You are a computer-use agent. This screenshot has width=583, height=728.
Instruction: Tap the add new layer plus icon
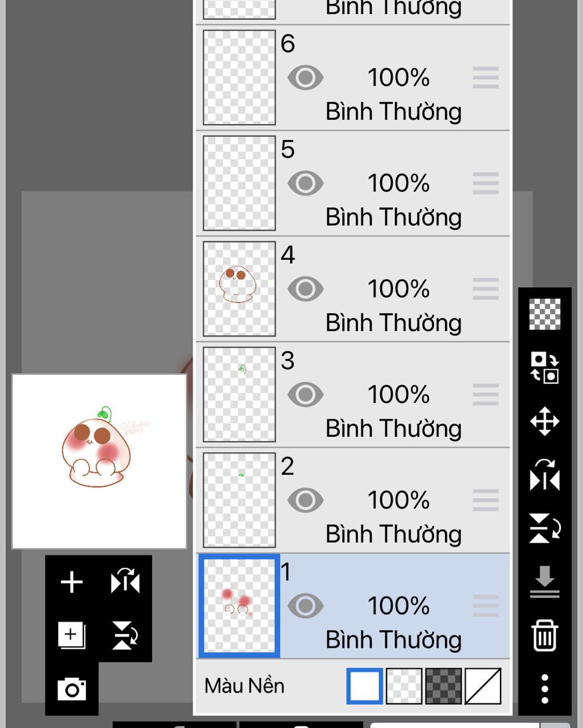(72, 582)
